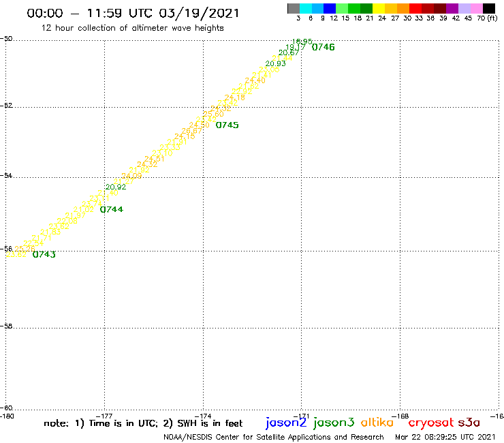Select the 0745 time marker
The height and width of the screenshot is (443, 504).
(x=227, y=125)
